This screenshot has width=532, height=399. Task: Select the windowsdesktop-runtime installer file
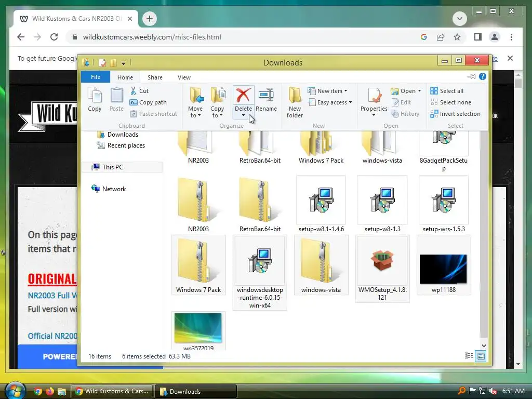coord(260,272)
